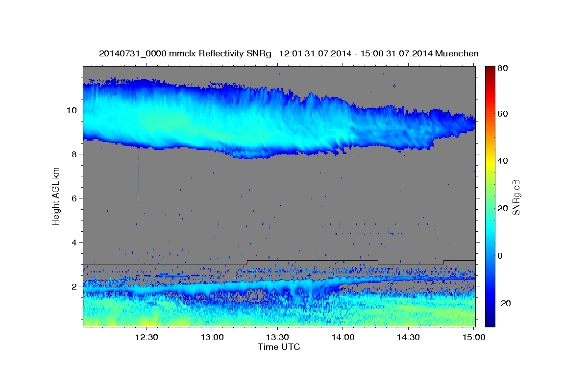Click the '40' colorbar value
Viewport: 588px width, 392px height.
503,161
